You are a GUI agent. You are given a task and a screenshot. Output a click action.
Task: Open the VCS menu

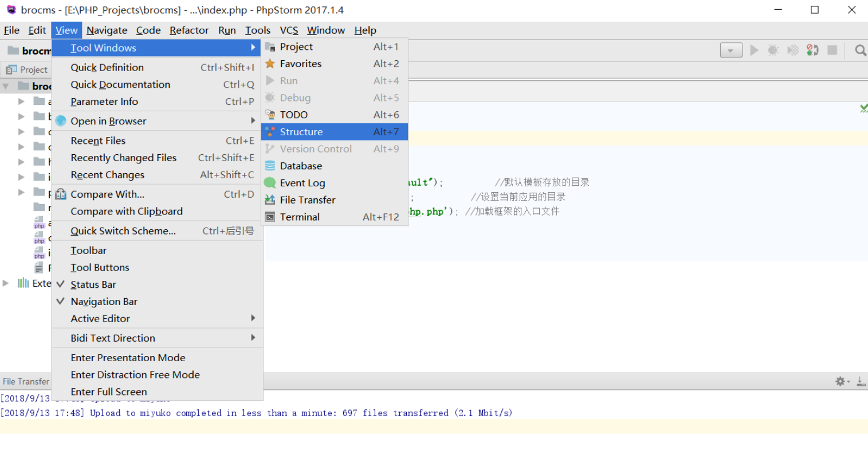point(289,30)
